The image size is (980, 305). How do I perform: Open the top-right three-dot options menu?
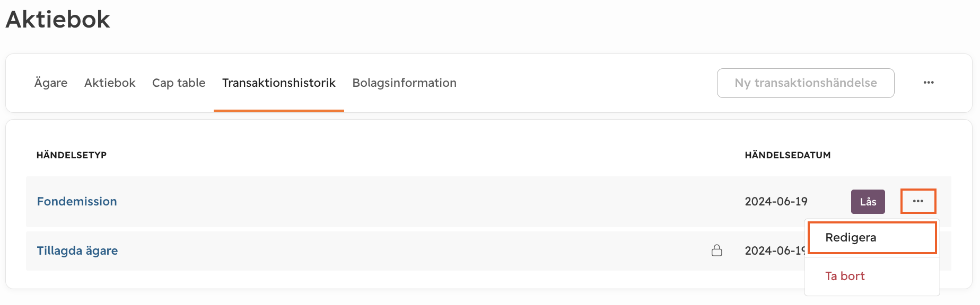pos(929,83)
